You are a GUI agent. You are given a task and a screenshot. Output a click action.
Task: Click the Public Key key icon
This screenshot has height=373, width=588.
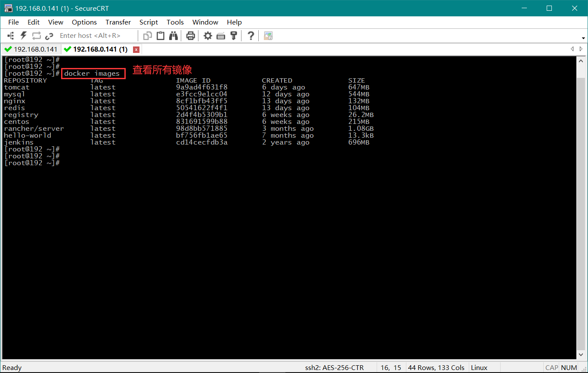(234, 36)
